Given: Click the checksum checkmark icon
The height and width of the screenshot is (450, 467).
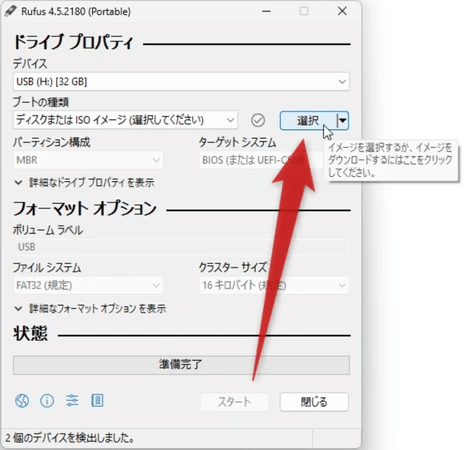Looking at the screenshot, I should pos(258,120).
